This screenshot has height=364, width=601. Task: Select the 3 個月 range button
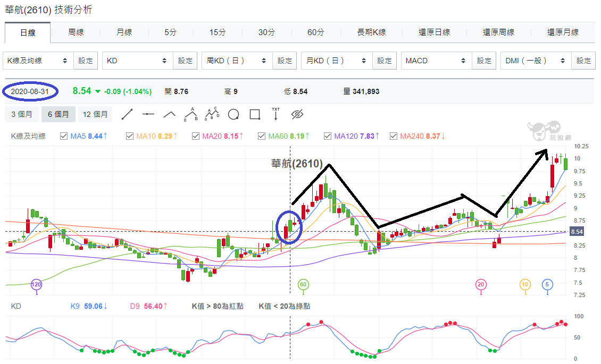click(21, 114)
